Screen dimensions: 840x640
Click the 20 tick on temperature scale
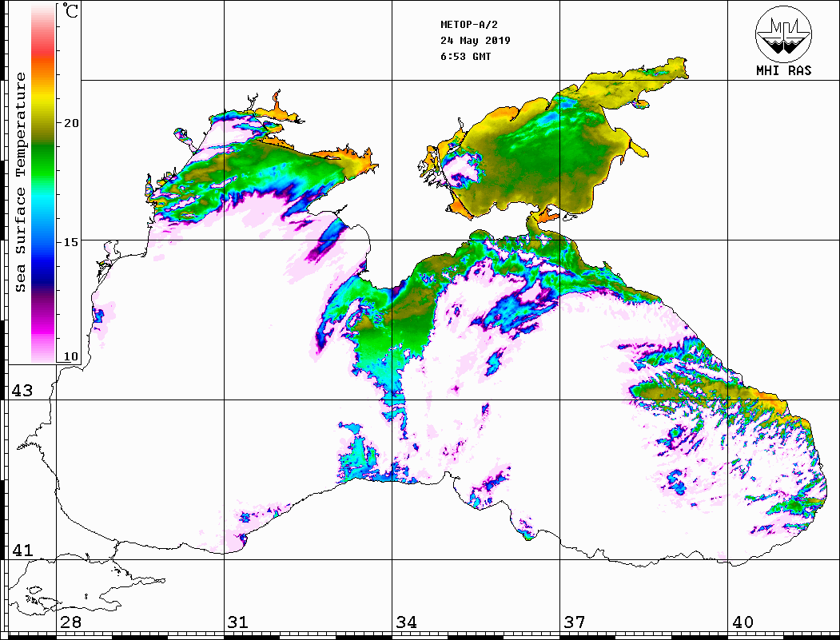click(x=71, y=122)
